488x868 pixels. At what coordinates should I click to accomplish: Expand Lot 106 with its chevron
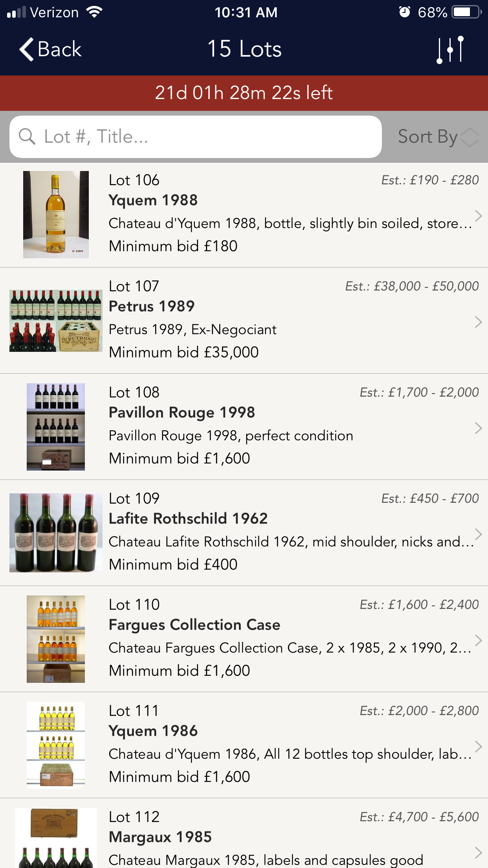[478, 215]
